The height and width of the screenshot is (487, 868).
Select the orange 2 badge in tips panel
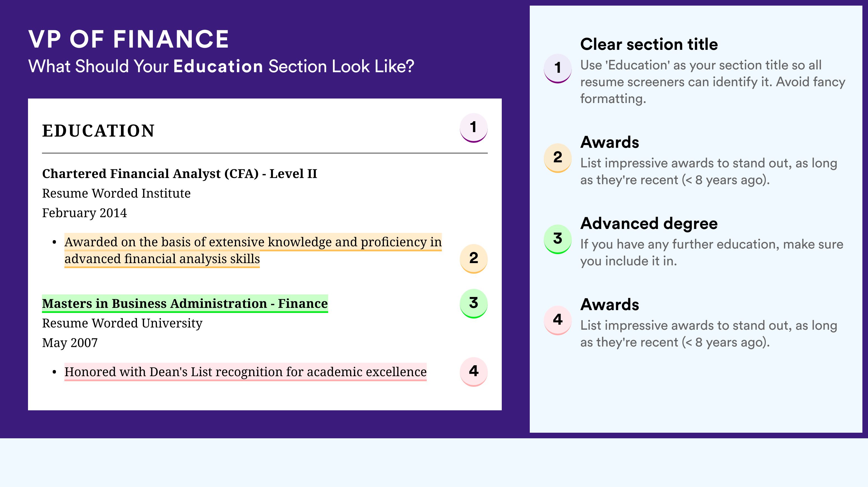558,158
